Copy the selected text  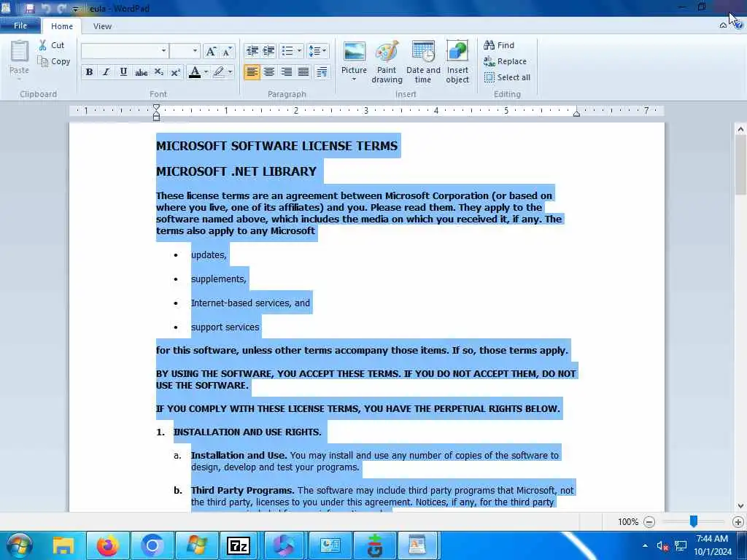54,61
